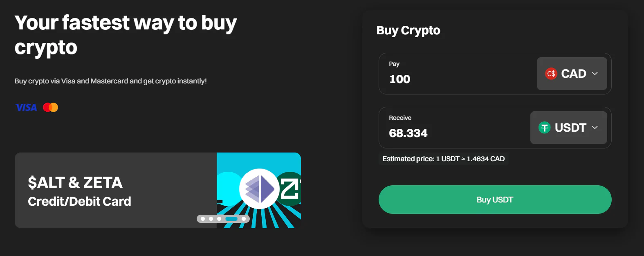Expand the USDT crypto chevron

[x=595, y=128]
